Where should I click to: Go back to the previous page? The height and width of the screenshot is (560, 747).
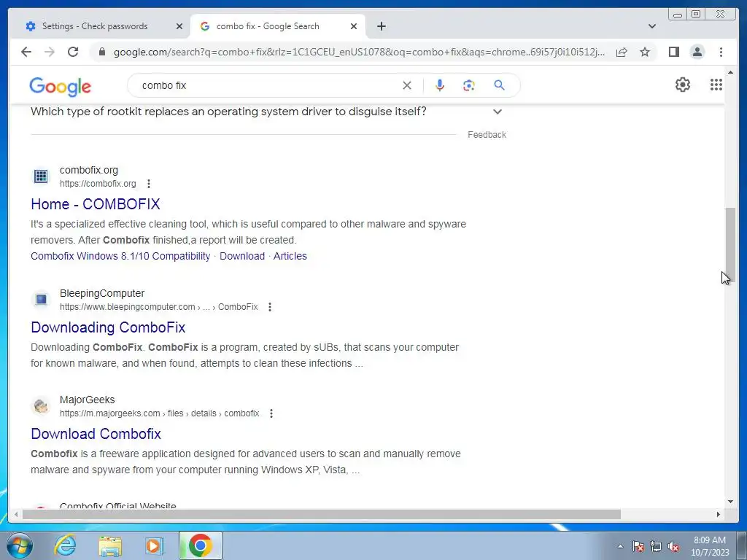pyautogui.click(x=26, y=52)
